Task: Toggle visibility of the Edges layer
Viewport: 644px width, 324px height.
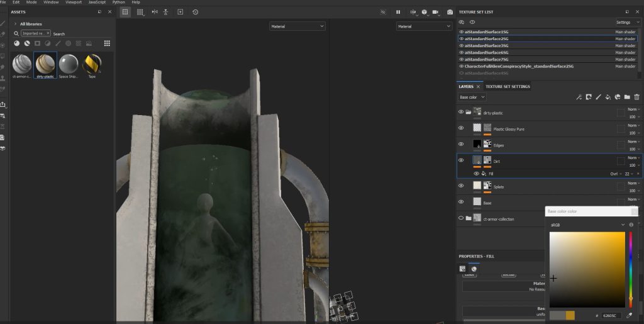Action: tap(461, 144)
